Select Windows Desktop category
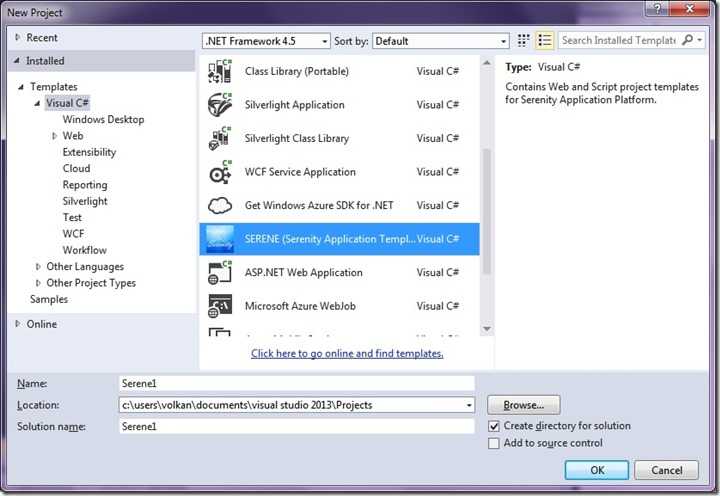720x496 pixels. (103, 119)
